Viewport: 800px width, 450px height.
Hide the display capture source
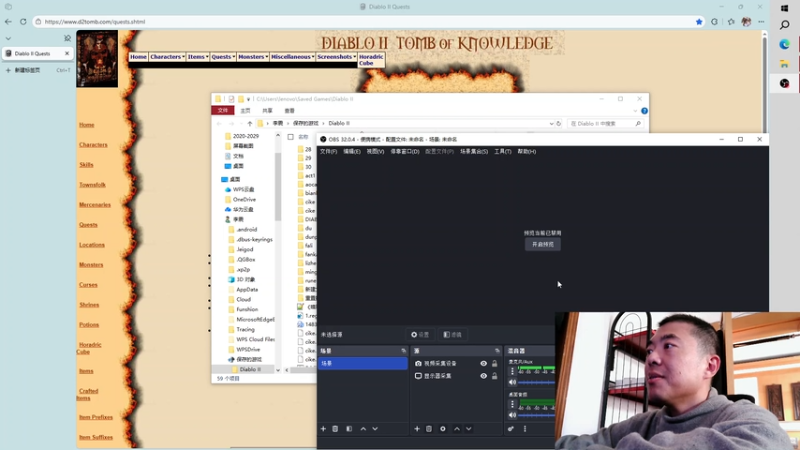pyautogui.click(x=483, y=376)
